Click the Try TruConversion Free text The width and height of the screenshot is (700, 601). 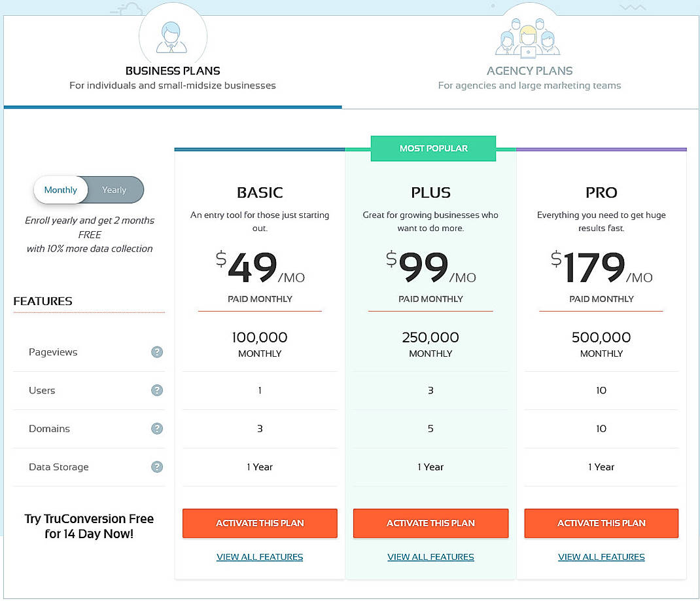(x=89, y=526)
